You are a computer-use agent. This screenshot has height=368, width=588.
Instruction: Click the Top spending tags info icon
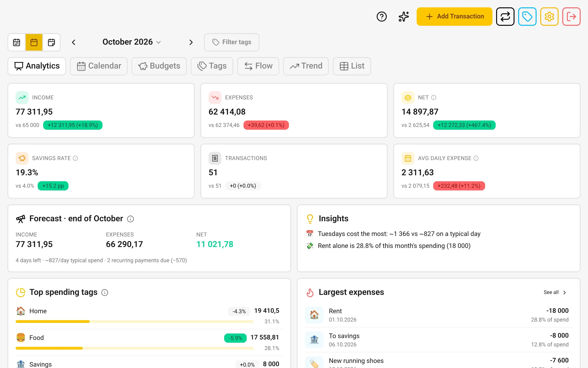(x=105, y=293)
